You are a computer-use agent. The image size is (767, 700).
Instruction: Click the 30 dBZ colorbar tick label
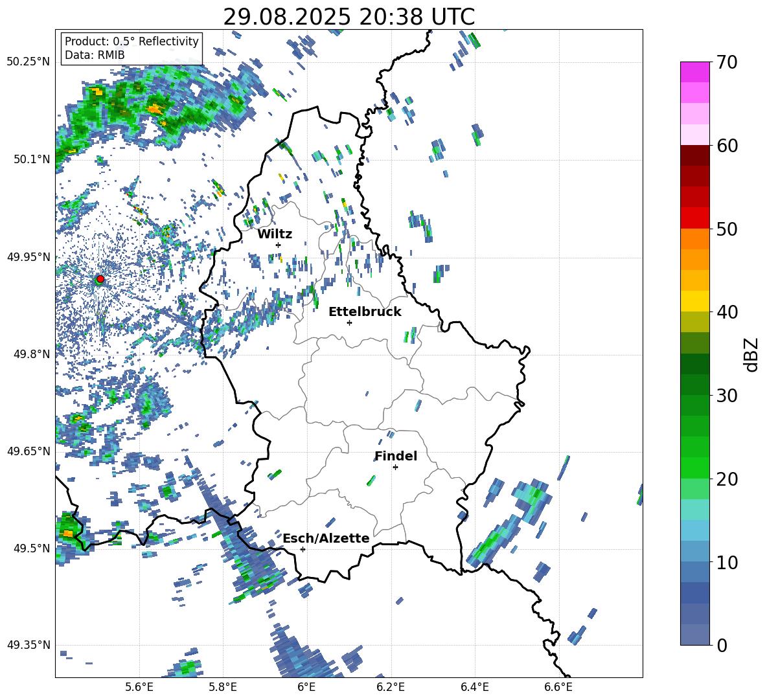click(x=726, y=396)
